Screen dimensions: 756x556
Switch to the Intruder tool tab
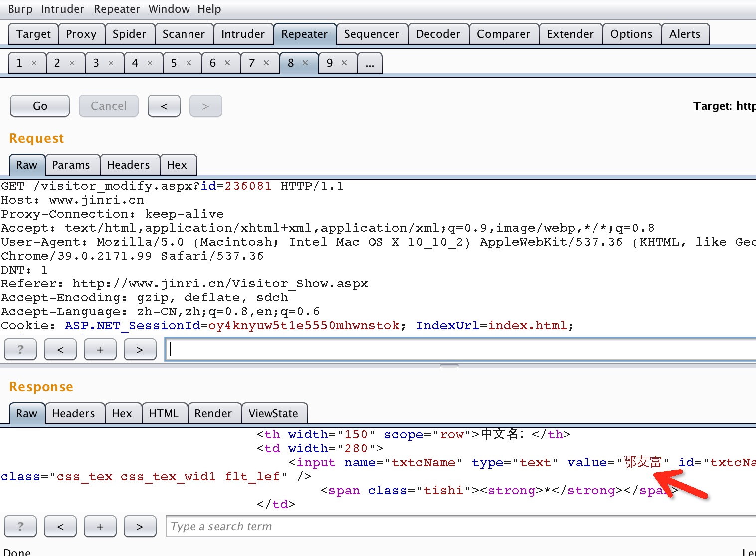(x=243, y=34)
